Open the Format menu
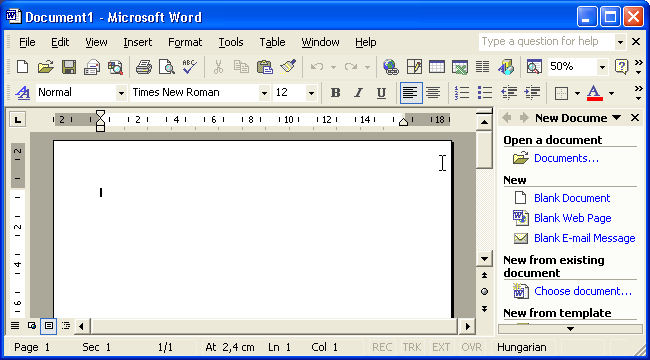The height and width of the screenshot is (360, 650). coord(185,42)
